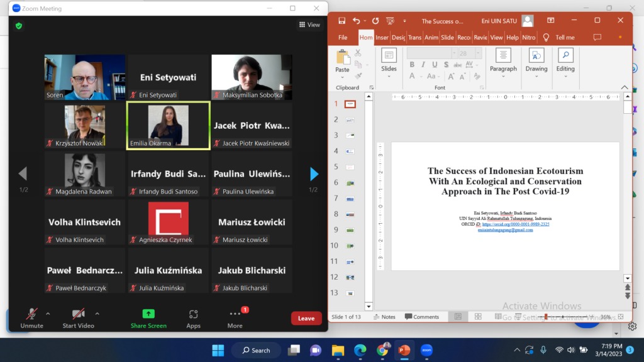Click Share Screen in Zoom

[148, 318]
